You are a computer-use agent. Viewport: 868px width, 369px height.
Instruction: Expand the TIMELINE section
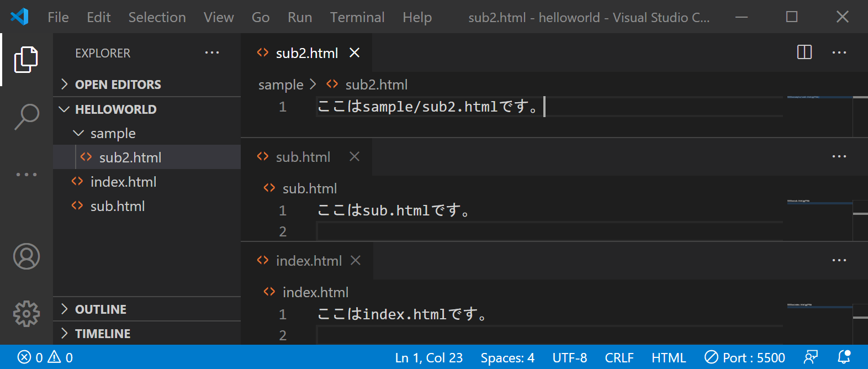[x=103, y=334]
